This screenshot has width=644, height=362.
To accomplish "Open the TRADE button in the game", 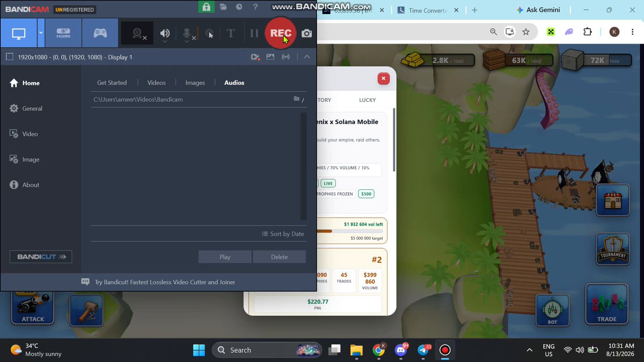I will pyautogui.click(x=606, y=304).
